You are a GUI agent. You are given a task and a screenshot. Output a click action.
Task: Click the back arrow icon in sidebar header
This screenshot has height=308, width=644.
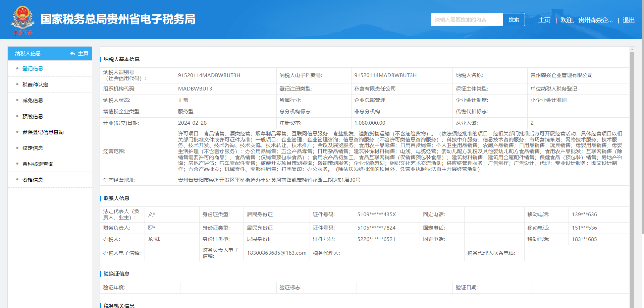(x=72, y=54)
